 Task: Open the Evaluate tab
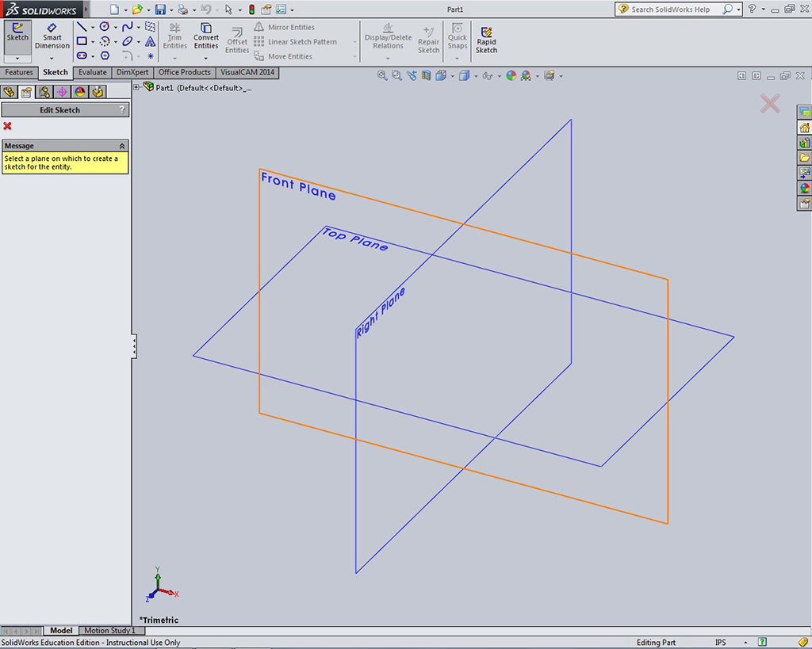pos(92,72)
